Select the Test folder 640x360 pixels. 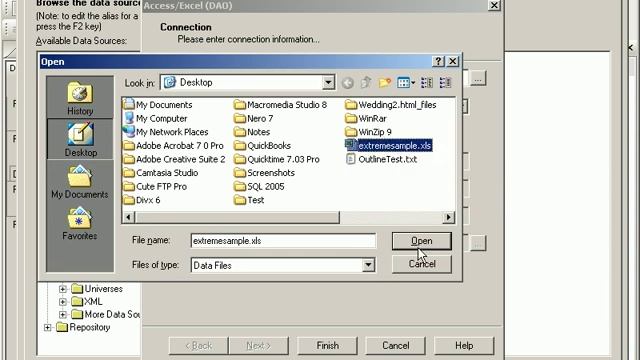click(x=249, y=200)
